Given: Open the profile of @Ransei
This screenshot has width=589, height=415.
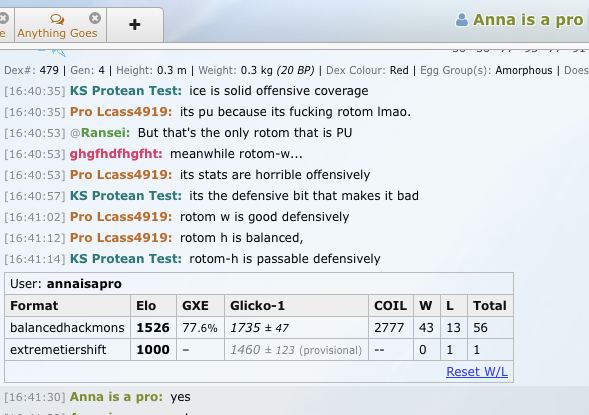Looking at the screenshot, I should (x=100, y=133).
